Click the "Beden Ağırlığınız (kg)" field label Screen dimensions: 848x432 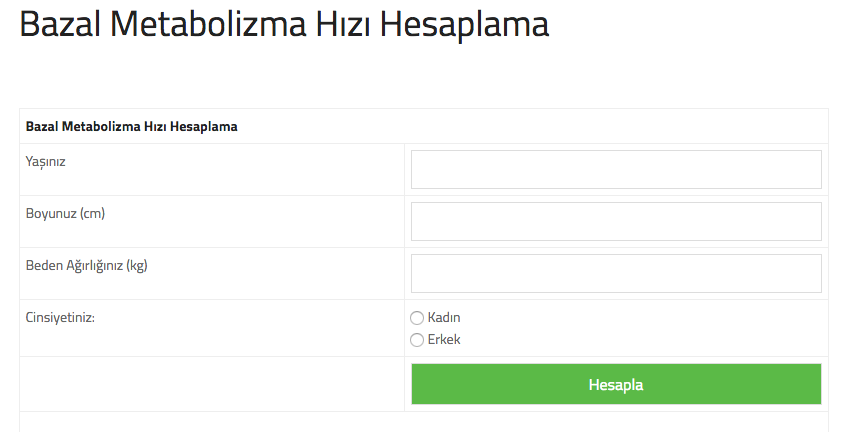pyautogui.click(x=86, y=265)
